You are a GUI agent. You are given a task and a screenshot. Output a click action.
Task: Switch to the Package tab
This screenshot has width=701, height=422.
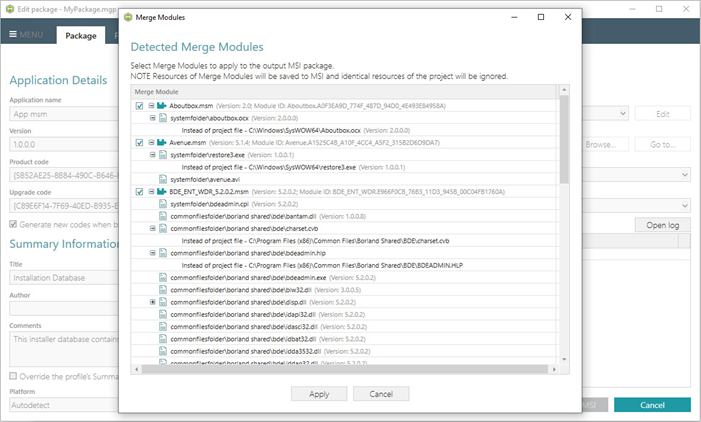tap(81, 35)
